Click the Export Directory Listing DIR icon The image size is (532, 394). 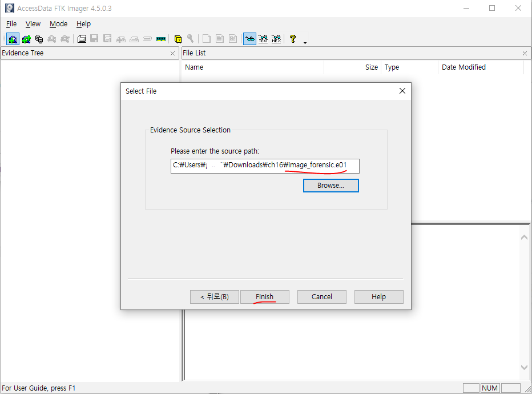tap(233, 39)
